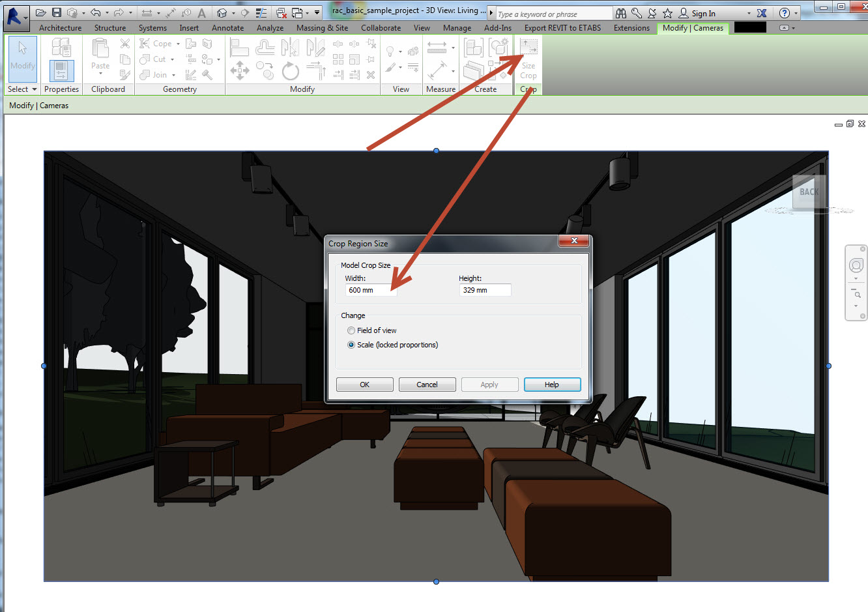The width and height of the screenshot is (868, 612).
Task: Activate the Rotate tool
Action: click(x=291, y=70)
